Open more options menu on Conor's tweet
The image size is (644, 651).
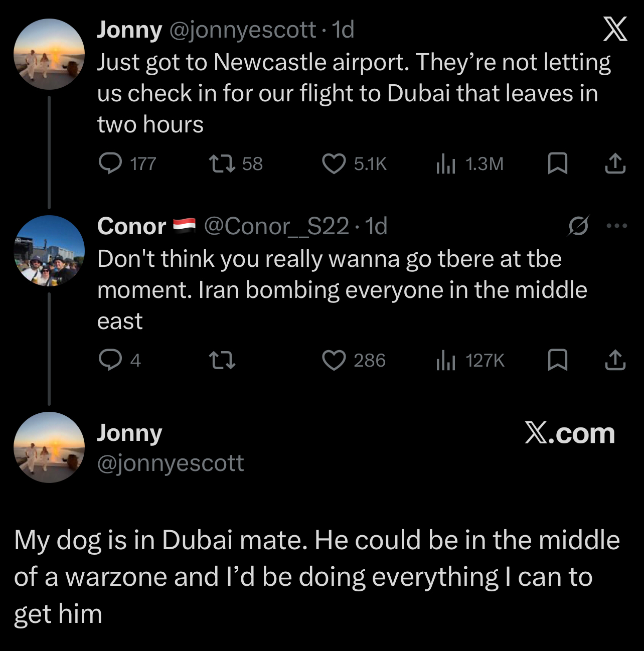point(616,226)
